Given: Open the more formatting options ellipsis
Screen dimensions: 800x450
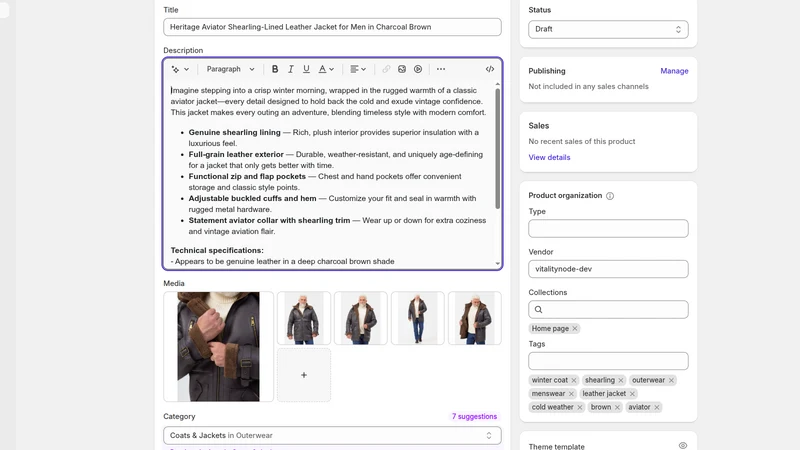Looking at the screenshot, I should 441,69.
